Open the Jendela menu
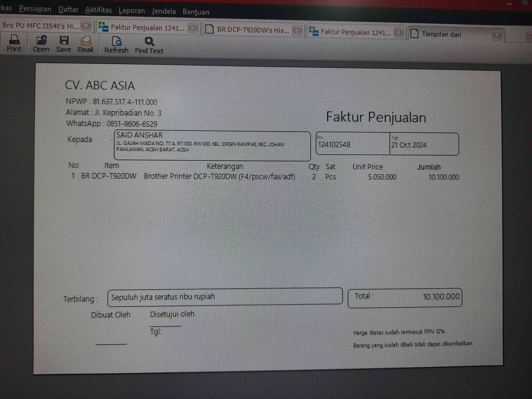This screenshot has height=399, width=532. pos(164,11)
